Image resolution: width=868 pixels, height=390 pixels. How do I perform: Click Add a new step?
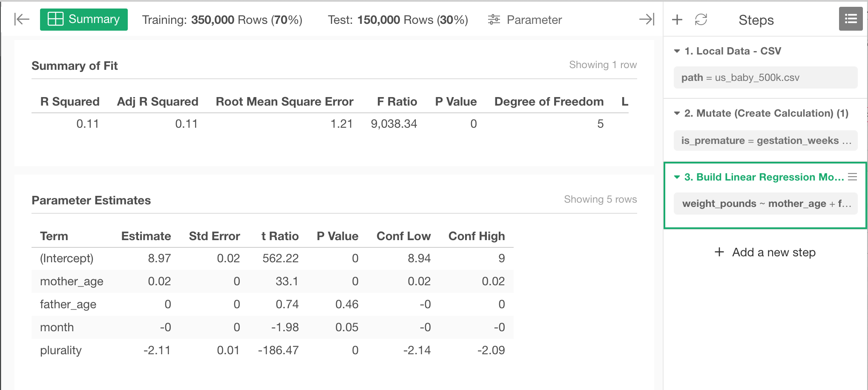[765, 252]
